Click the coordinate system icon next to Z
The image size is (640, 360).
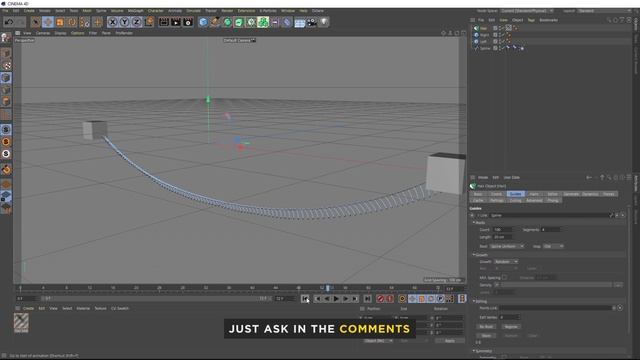[x=149, y=22]
